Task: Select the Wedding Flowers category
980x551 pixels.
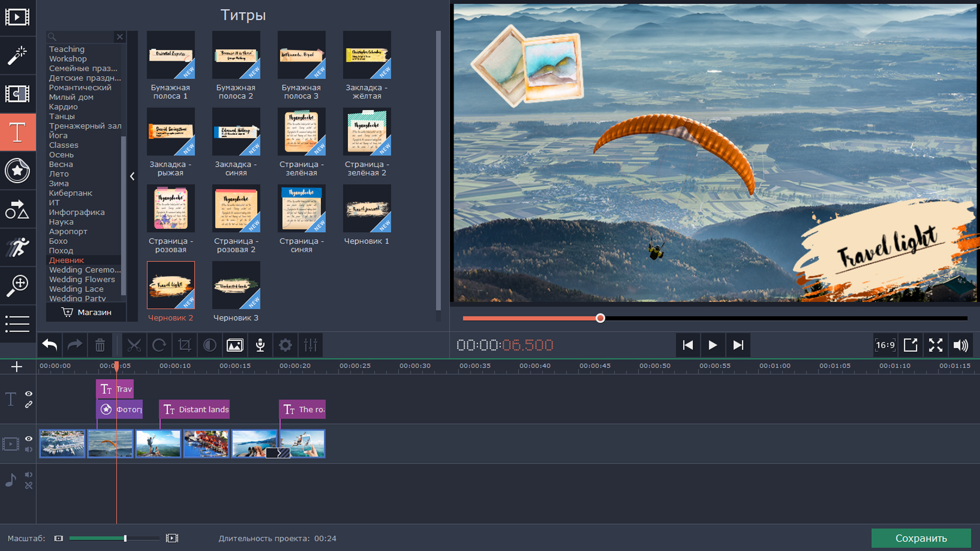Action: point(82,280)
